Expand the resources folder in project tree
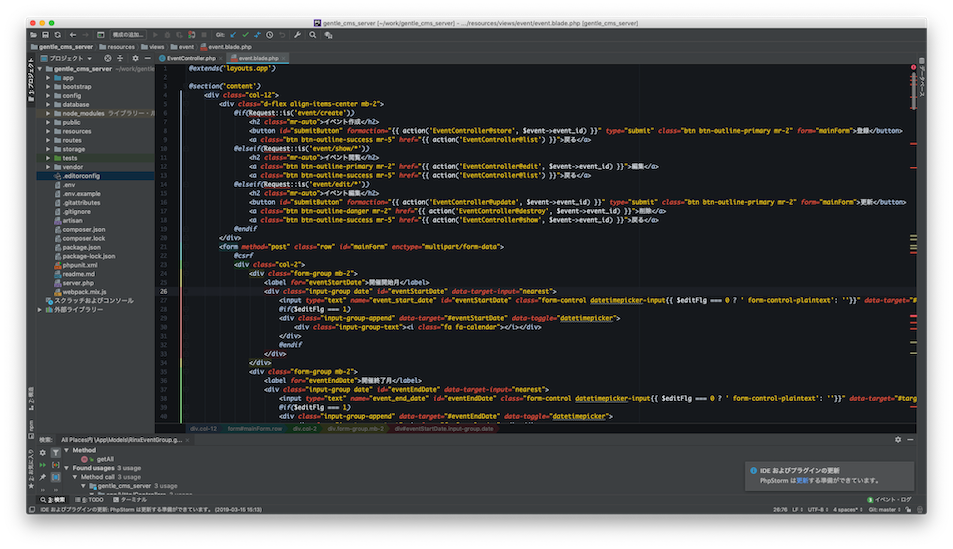The image size is (953, 549). tap(48, 131)
